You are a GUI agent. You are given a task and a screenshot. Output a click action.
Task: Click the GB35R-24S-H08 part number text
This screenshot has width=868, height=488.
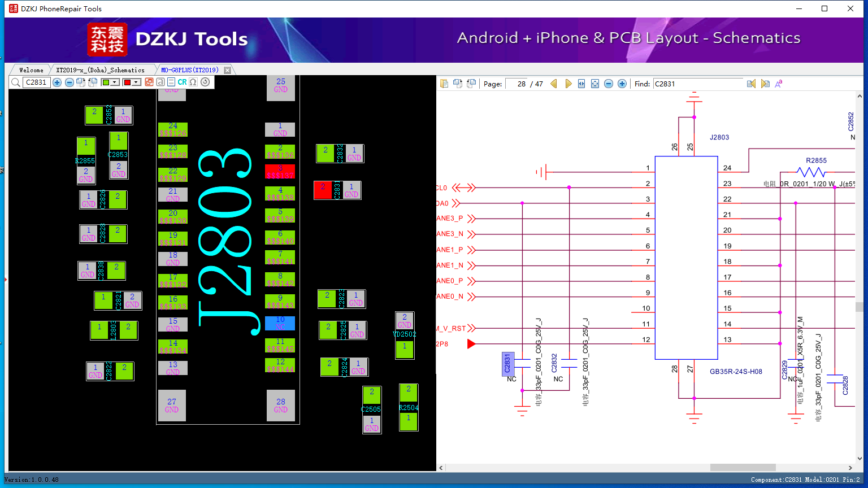click(x=736, y=372)
